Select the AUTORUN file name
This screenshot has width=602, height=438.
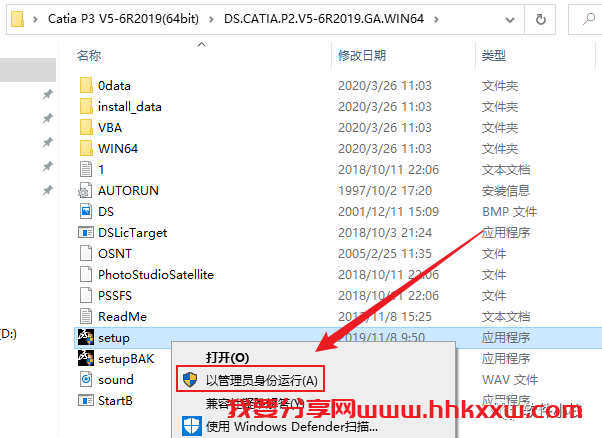coord(128,190)
